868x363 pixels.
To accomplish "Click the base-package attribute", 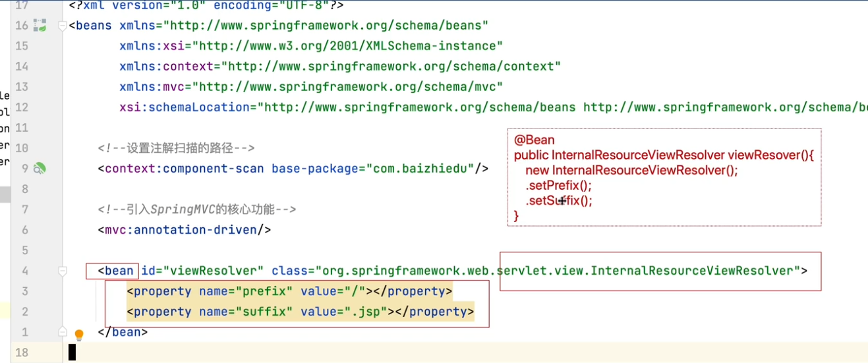I will click(x=315, y=169).
